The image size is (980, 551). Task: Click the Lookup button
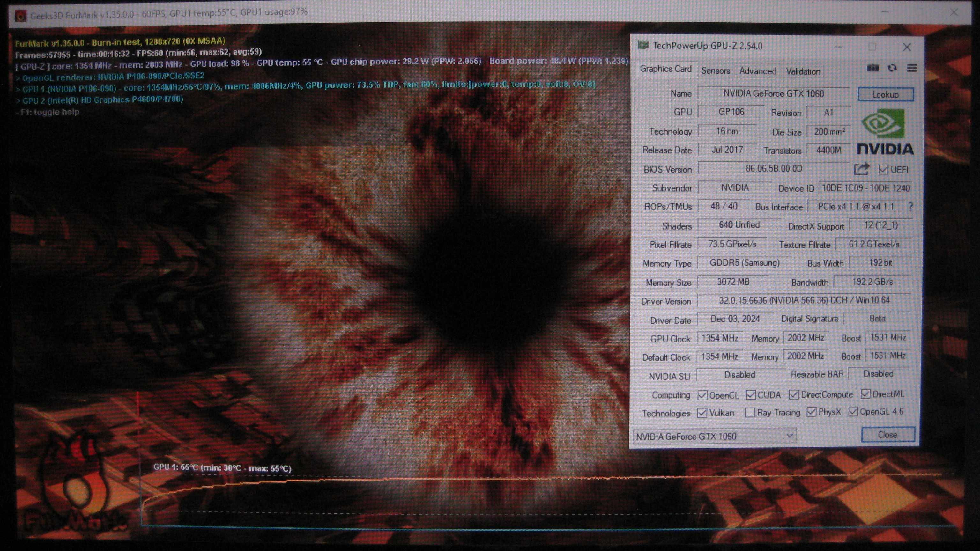pos(886,94)
